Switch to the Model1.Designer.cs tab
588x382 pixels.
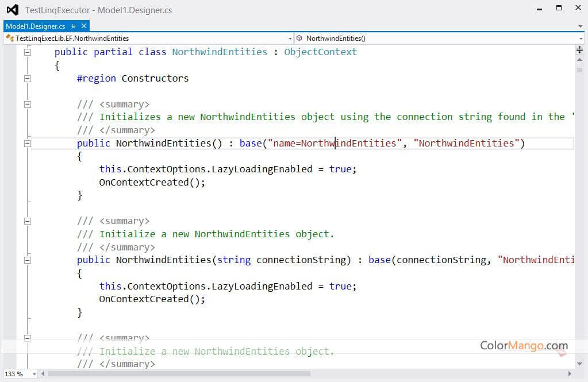coord(34,26)
